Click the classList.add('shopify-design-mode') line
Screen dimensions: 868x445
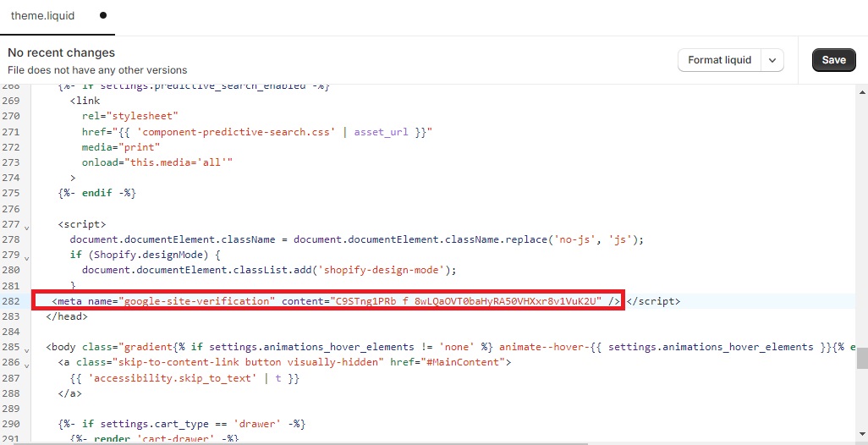pyautogui.click(x=269, y=270)
